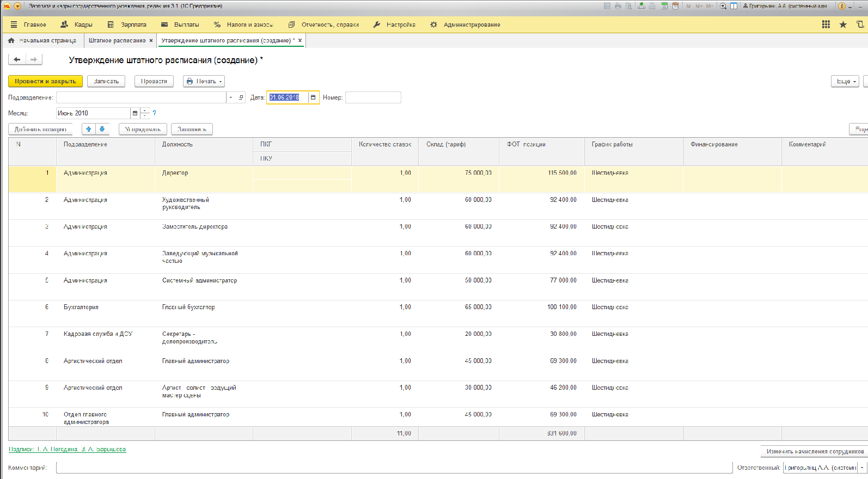
Task: Expand the Ответственный dropdown arrow
Action: pyautogui.click(x=861, y=468)
